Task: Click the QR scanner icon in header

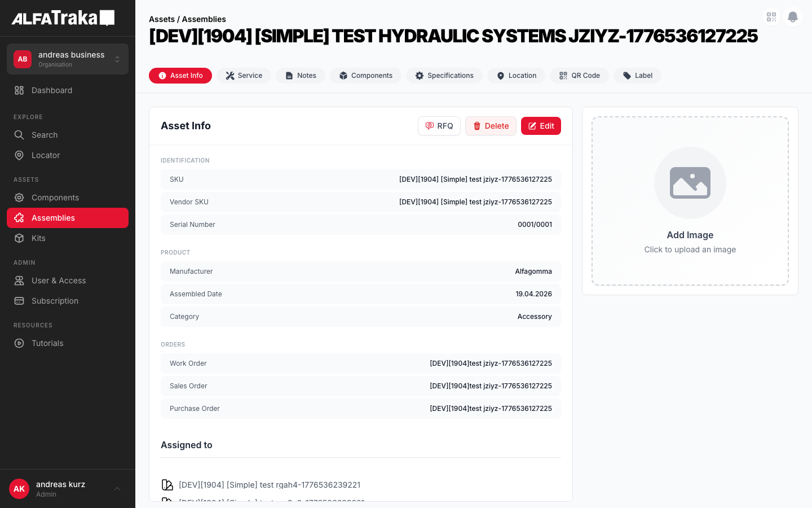Action: pyautogui.click(x=771, y=17)
